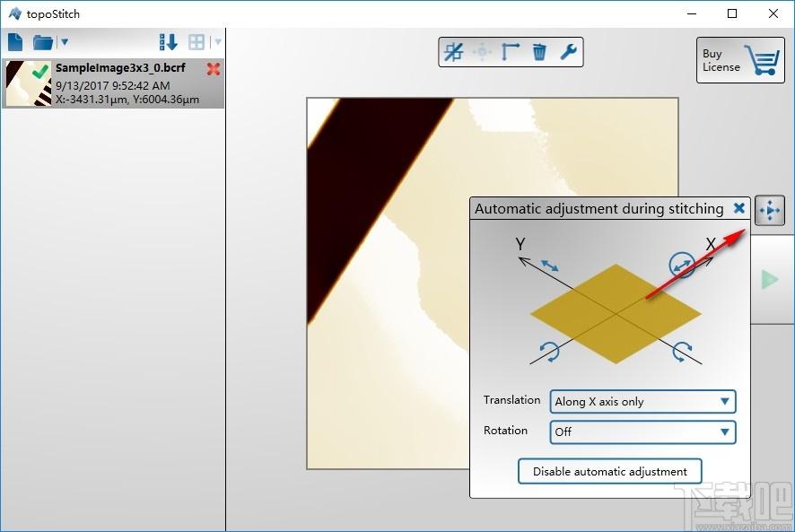The width and height of the screenshot is (795, 532).
Task: Toggle the X axis translation arrow circle
Action: click(682, 265)
